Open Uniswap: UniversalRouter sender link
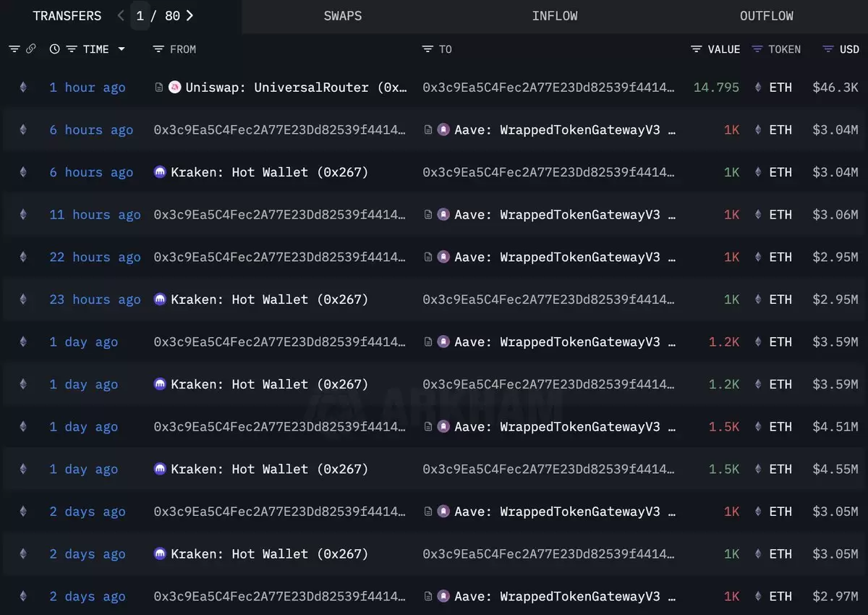 [297, 88]
